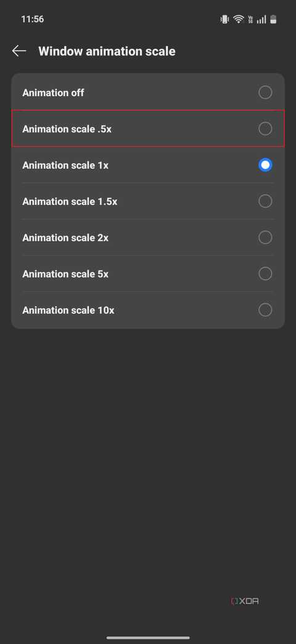The height and width of the screenshot is (644, 296).
Task: Select the 2x animation scale radio button
Action: (265, 238)
